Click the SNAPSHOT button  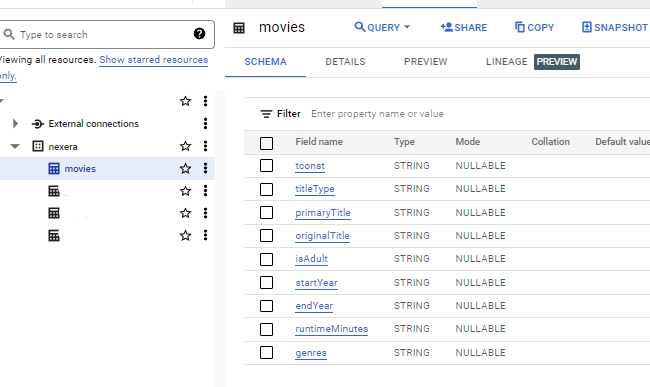coord(615,27)
